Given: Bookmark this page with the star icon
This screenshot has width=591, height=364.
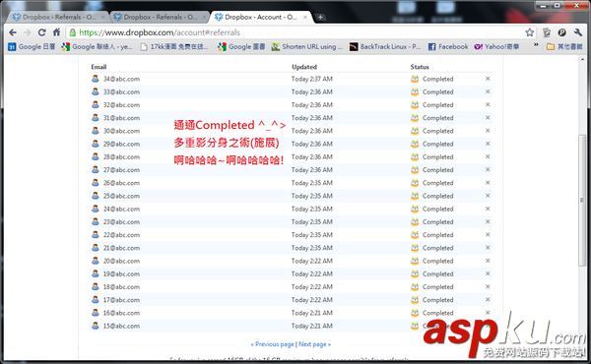Looking at the screenshot, I should [x=530, y=32].
